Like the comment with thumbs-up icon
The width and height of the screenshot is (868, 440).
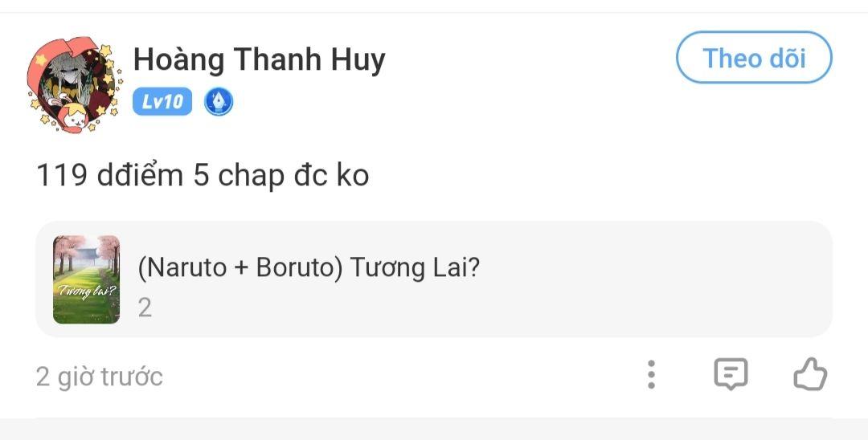pyautogui.click(x=809, y=374)
